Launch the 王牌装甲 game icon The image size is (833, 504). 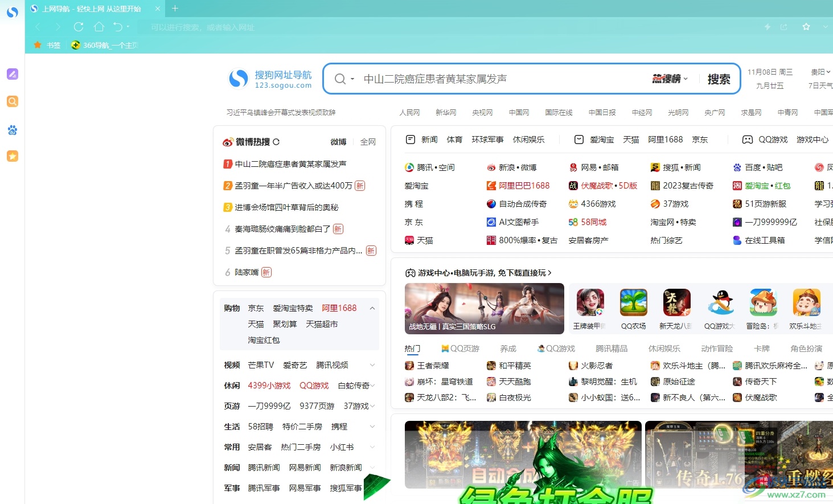pyautogui.click(x=590, y=302)
